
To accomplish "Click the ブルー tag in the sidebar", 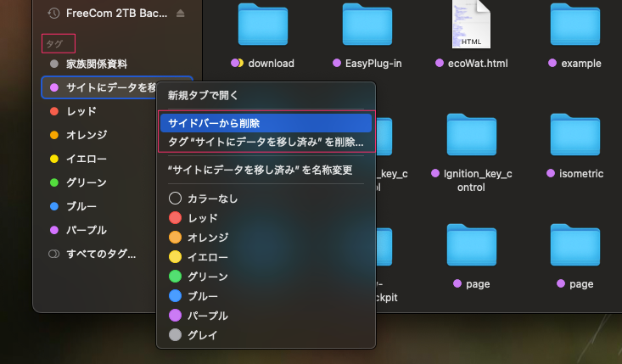I will point(81,206).
